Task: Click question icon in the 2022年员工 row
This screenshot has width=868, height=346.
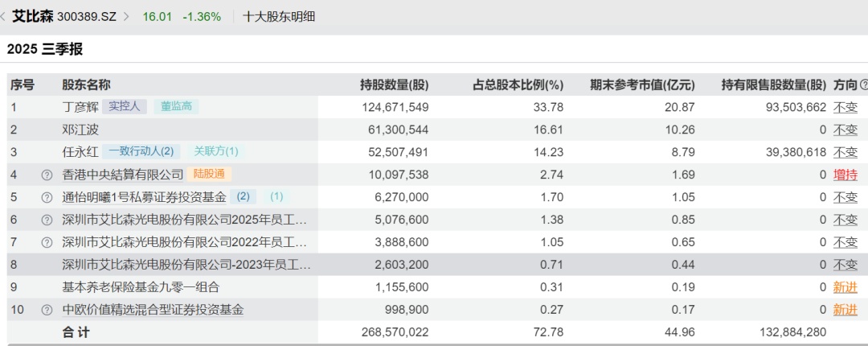Action: click(47, 242)
